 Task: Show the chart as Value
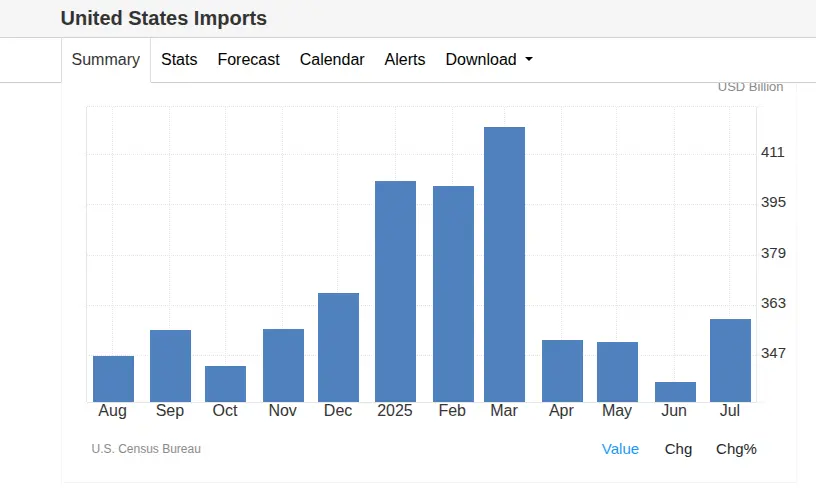[620, 449]
